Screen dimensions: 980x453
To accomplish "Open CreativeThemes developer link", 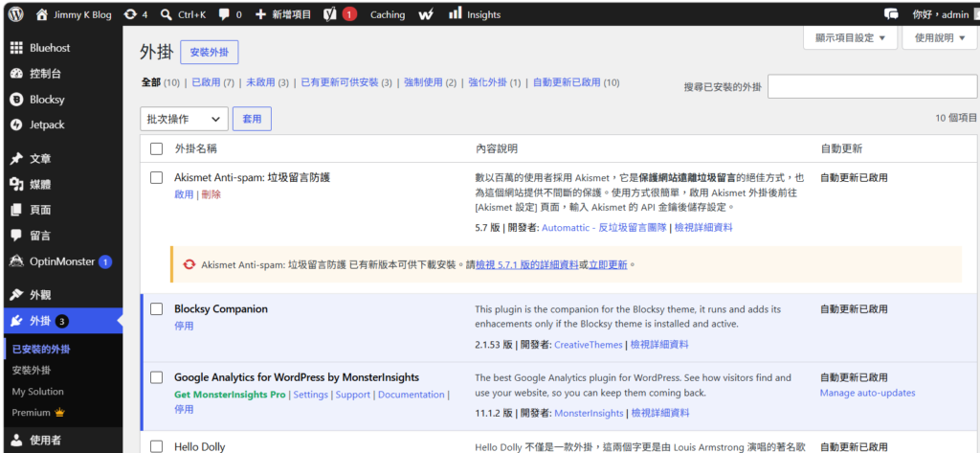I will point(589,345).
